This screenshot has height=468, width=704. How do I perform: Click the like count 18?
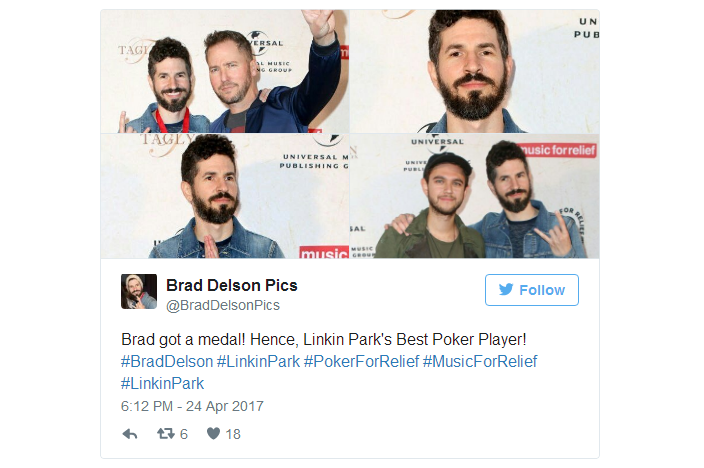(x=233, y=434)
